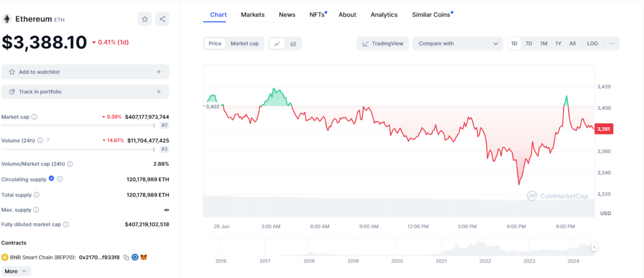Click the ETH ticker label

click(60, 19)
